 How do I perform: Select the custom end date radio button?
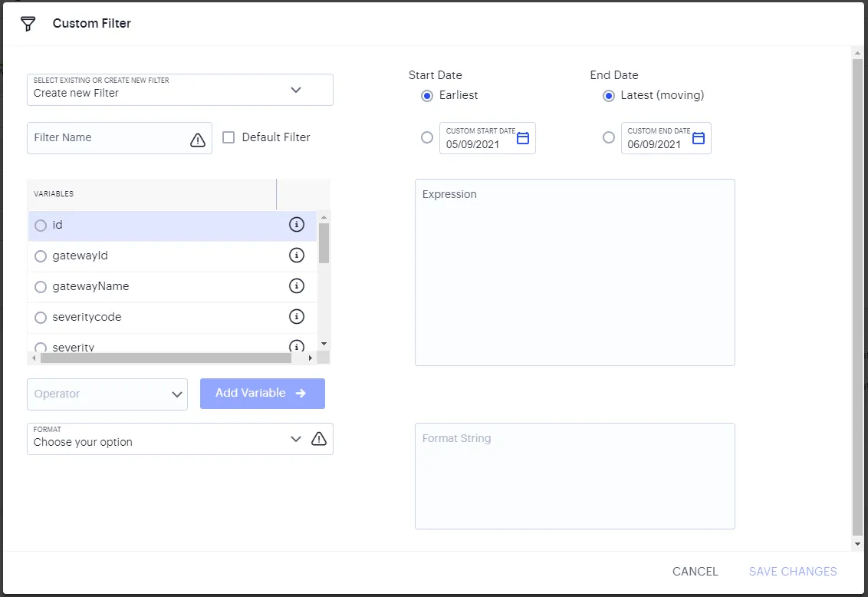click(x=608, y=137)
